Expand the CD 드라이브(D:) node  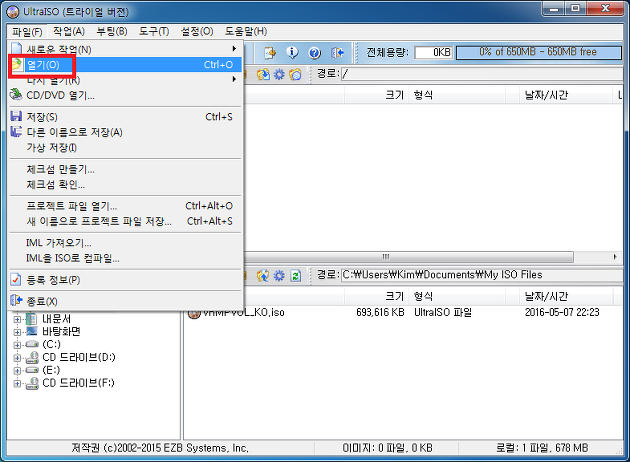tap(17, 358)
